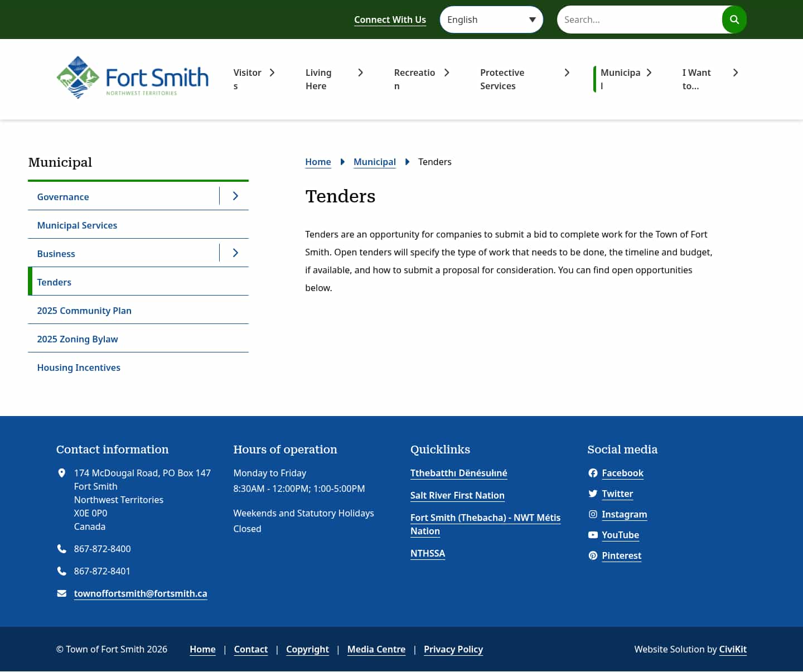Image resolution: width=803 pixels, height=672 pixels.
Task: Follow the Connect With Us link
Action: 390,20
